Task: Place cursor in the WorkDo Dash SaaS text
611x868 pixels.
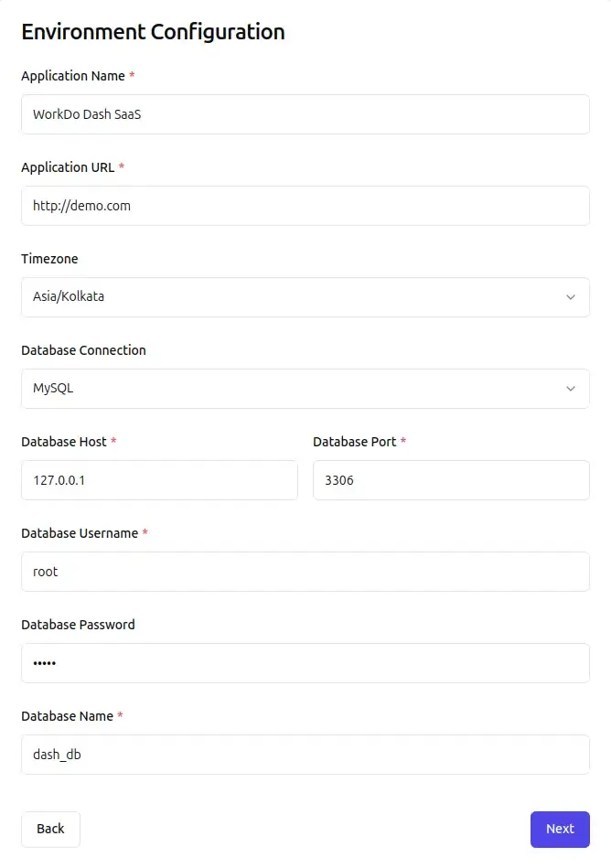Action: (x=87, y=114)
